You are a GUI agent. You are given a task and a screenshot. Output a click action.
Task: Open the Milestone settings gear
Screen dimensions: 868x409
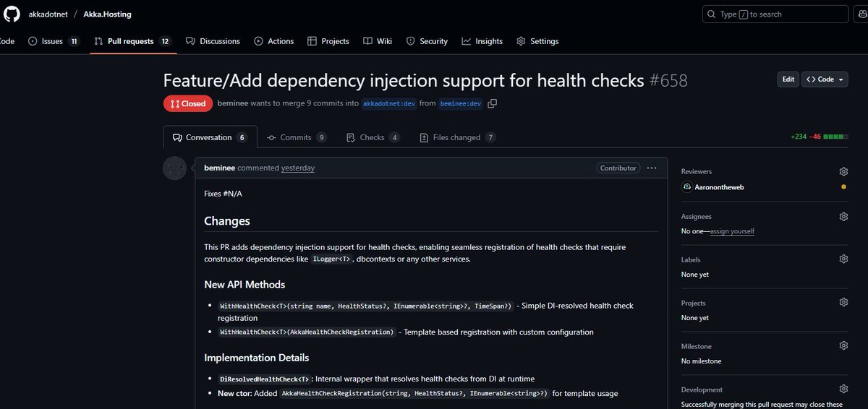click(843, 345)
